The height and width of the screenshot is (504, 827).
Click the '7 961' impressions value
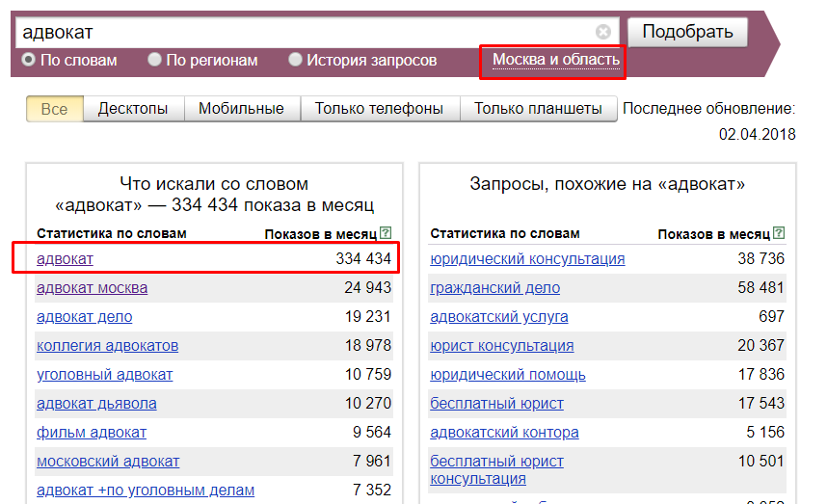(372, 462)
